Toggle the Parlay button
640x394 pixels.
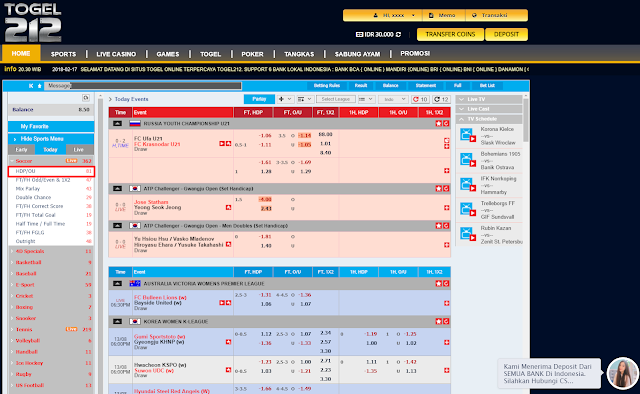259,99
